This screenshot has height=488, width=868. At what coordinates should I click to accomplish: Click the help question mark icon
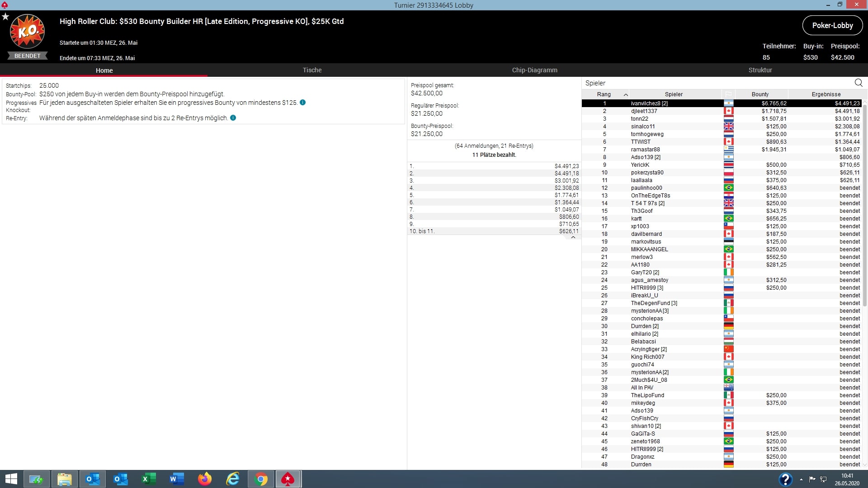(x=785, y=479)
